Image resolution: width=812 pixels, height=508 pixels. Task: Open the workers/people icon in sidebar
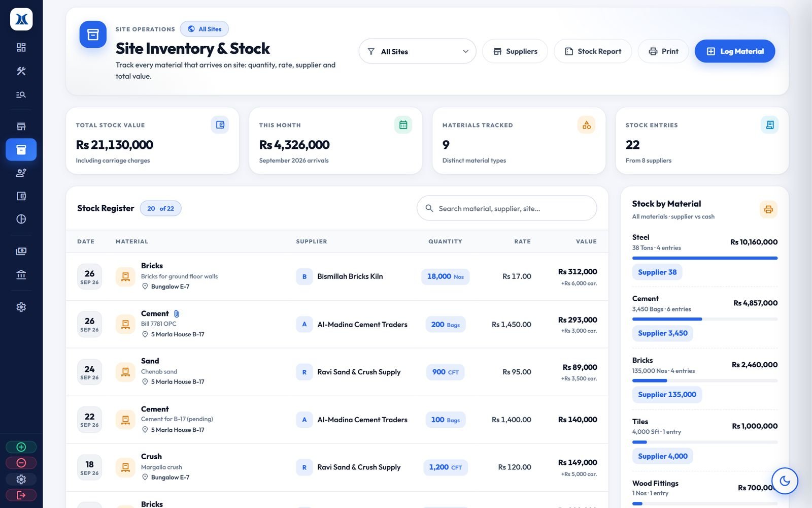pos(21,173)
